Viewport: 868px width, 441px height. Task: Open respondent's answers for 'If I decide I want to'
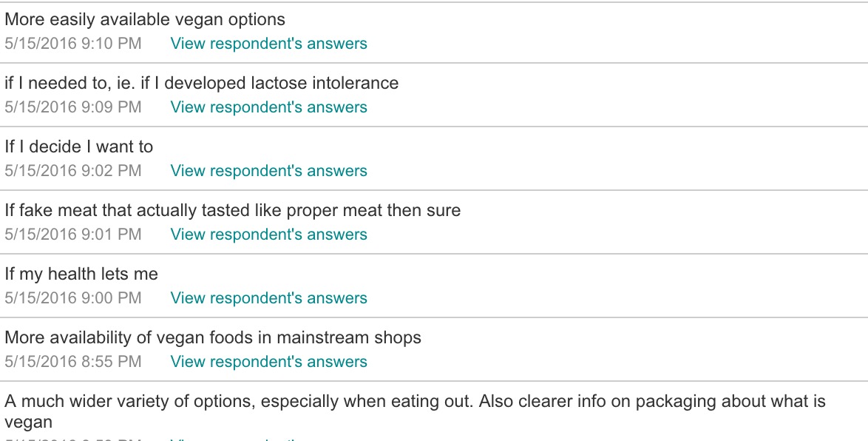pos(268,171)
